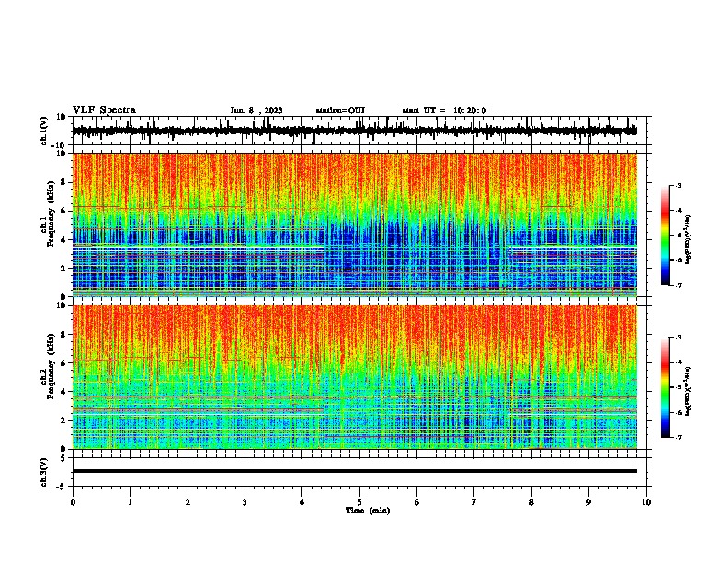Image resolution: width=728 pixels, height=563 pixels.
Task: Click time axis tick label '9'
Action: (x=588, y=502)
